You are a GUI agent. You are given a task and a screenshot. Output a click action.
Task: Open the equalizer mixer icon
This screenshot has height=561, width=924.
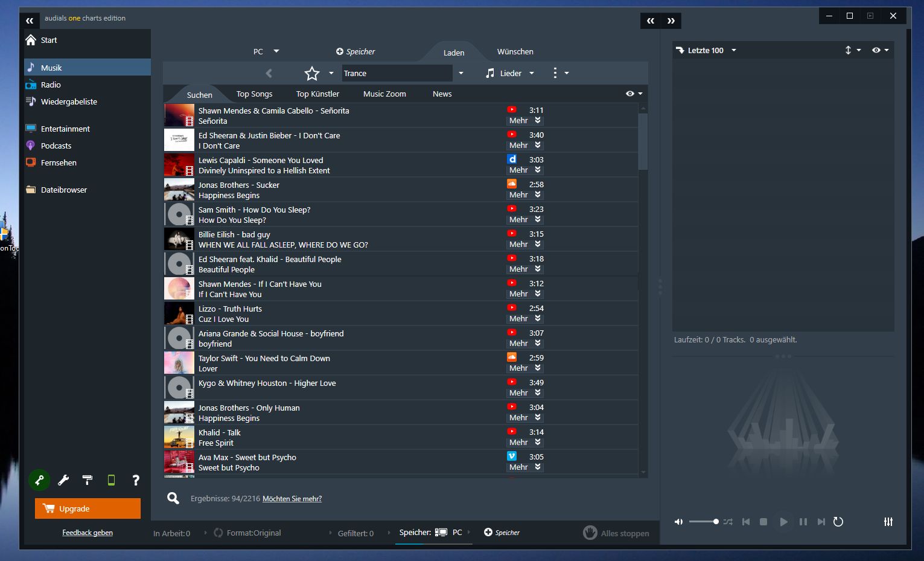(888, 522)
